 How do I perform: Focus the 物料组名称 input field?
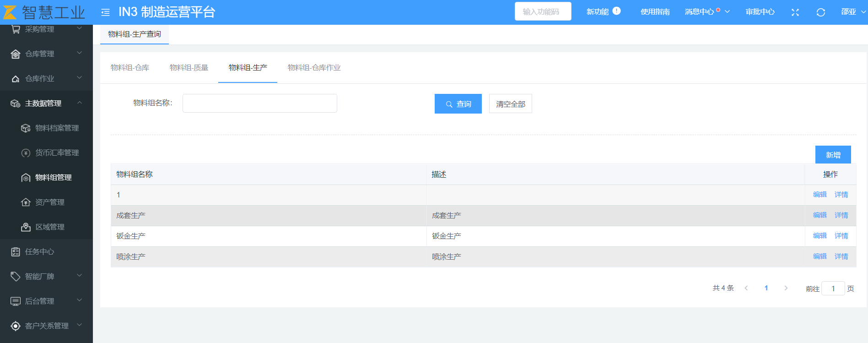[259, 103]
